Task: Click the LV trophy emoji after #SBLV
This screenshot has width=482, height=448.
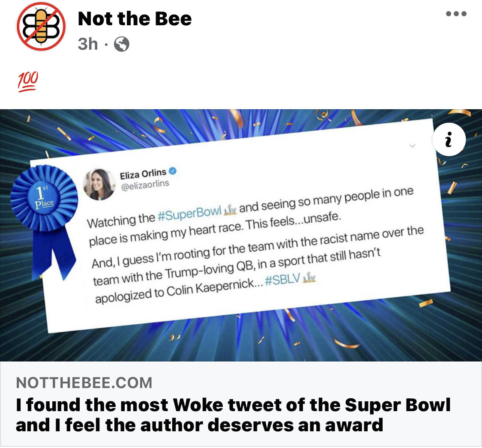Action: click(308, 278)
